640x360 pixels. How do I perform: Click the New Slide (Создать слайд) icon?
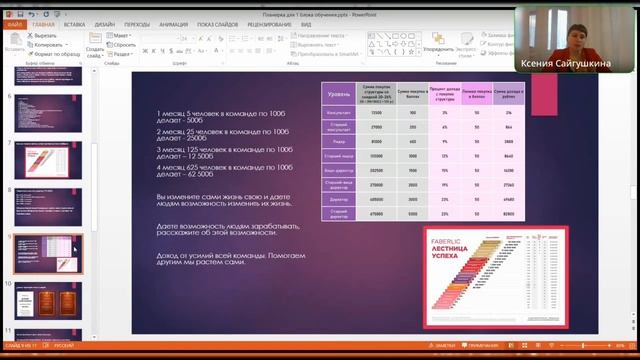95,38
